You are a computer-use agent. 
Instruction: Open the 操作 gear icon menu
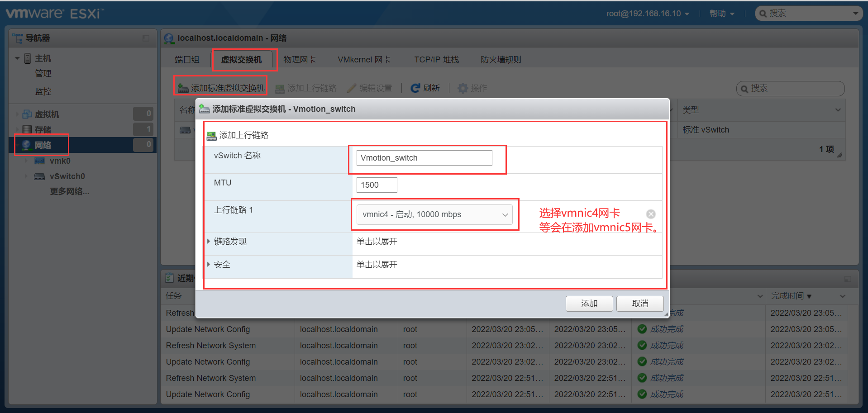pyautogui.click(x=463, y=88)
